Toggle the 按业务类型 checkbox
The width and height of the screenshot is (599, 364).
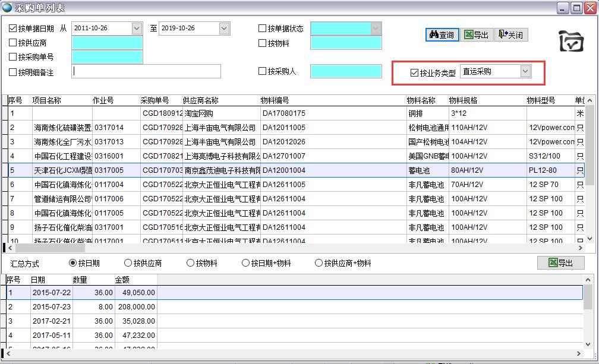(x=415, y=73)
